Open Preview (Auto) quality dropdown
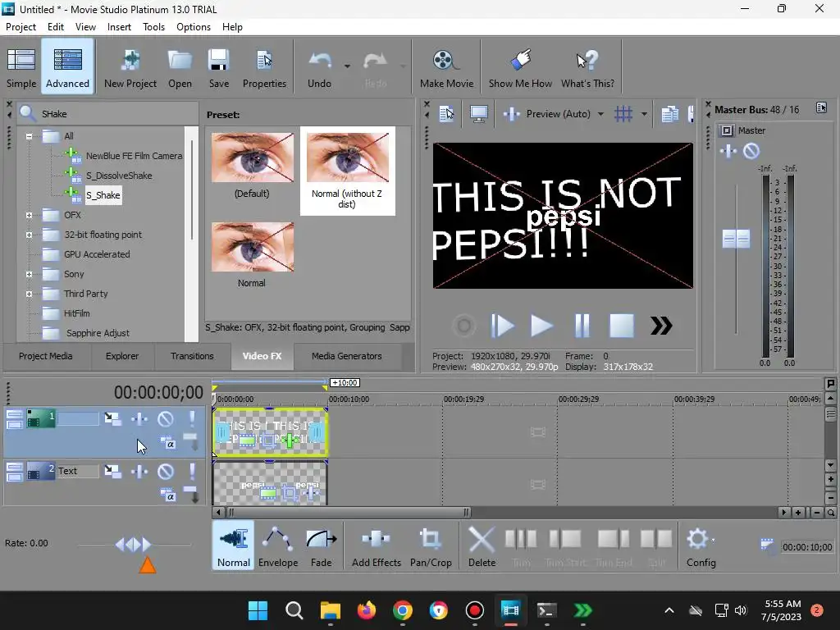The image size is (840, 630). coord(600,114)
